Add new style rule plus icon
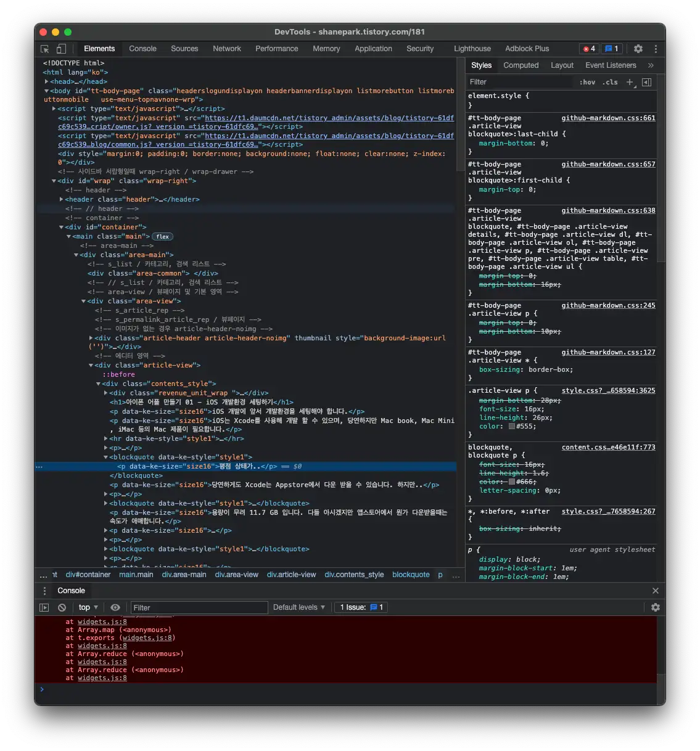Screen dimensions: 700x751 [630, 82]
